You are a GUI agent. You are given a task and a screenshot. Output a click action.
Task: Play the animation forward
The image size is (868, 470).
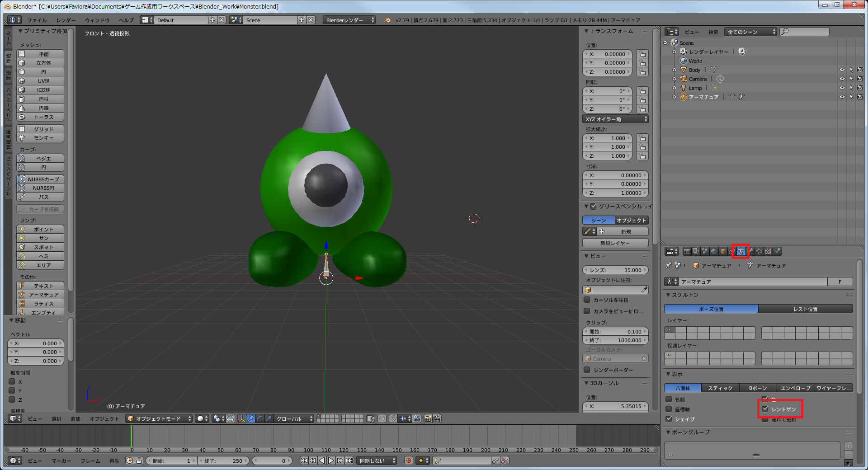pyautogui.click(x=331, y=461)
